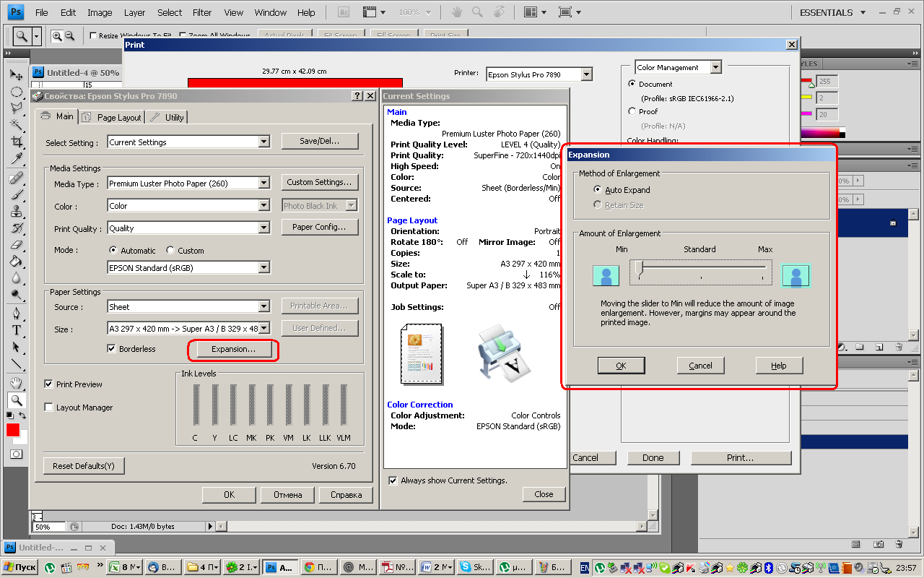Select the Proof radio button in Print dialog

[632, 112]
